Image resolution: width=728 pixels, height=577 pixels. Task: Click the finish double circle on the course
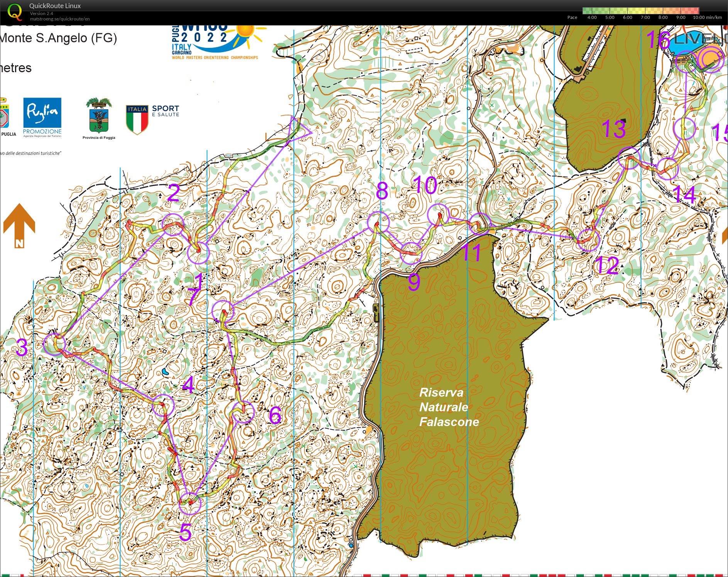[x=711, y=59]
